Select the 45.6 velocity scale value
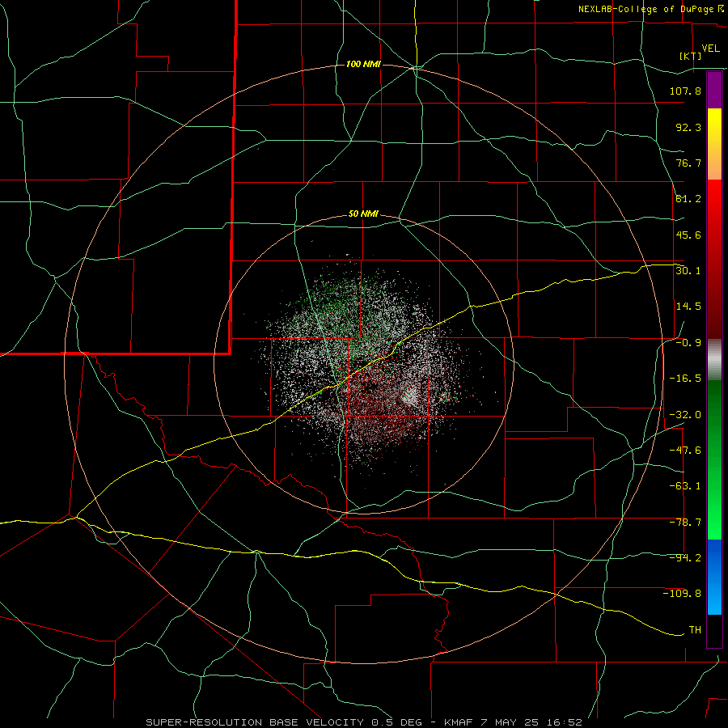728x728 pixels. coord(688,235)
